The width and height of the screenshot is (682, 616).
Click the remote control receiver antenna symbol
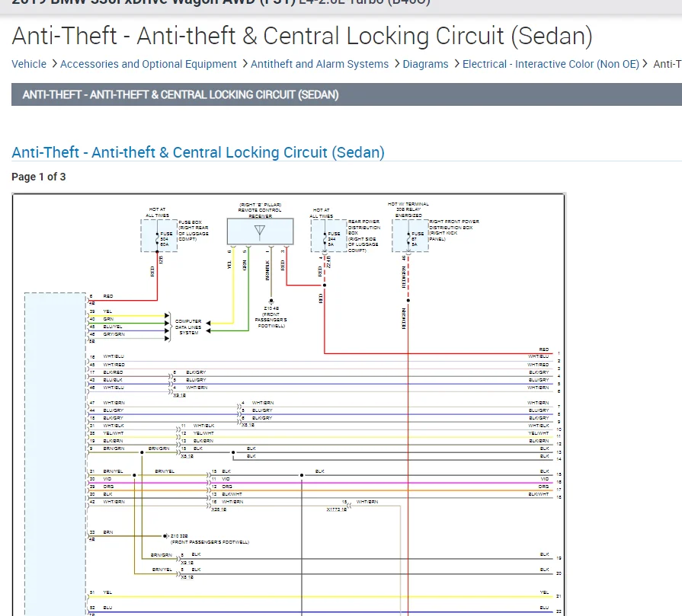click(x=260, y=231)
